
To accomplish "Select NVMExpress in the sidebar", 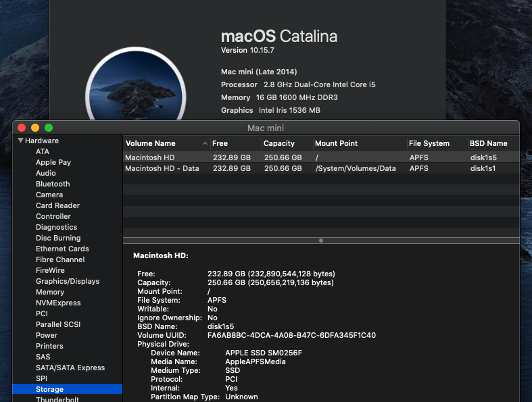I will click(58, 303).
